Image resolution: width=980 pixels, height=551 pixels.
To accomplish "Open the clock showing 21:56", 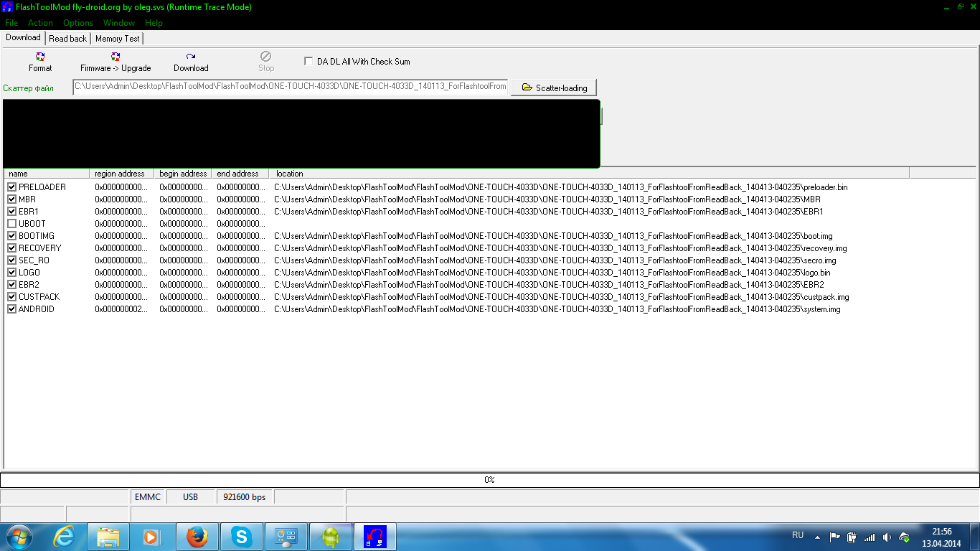I will click(x=941, y=537).
